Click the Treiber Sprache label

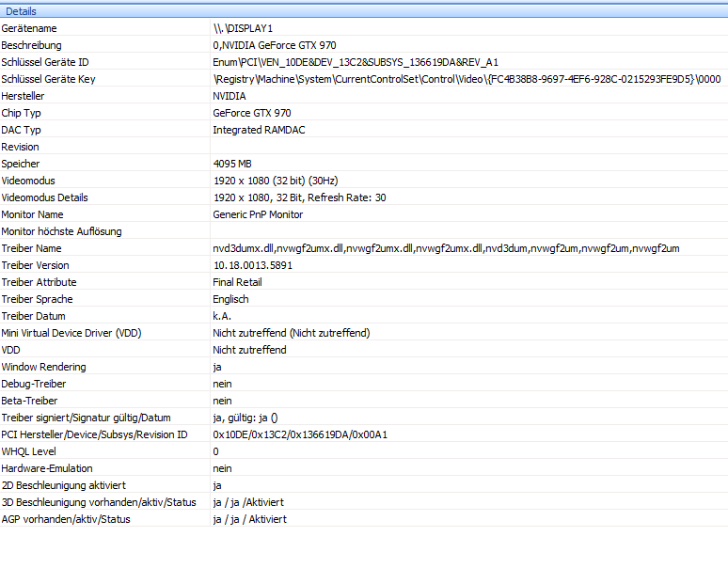37,299
